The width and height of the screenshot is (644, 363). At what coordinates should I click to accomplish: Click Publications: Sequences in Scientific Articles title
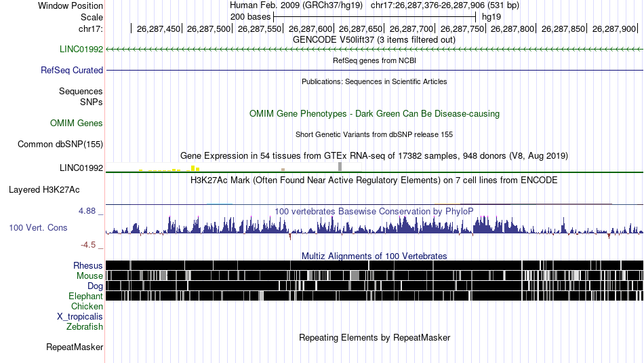374,81
